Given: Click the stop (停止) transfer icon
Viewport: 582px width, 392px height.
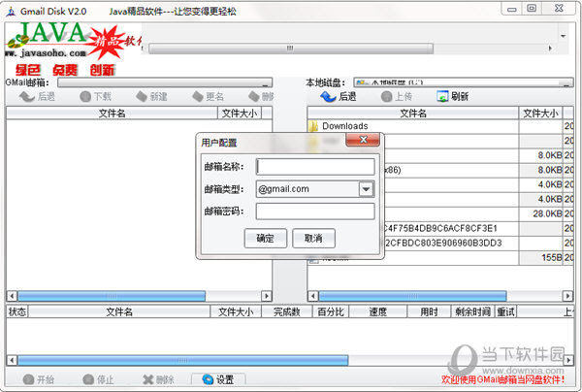Looking at the screenshot, I should (x=89, y=379).
